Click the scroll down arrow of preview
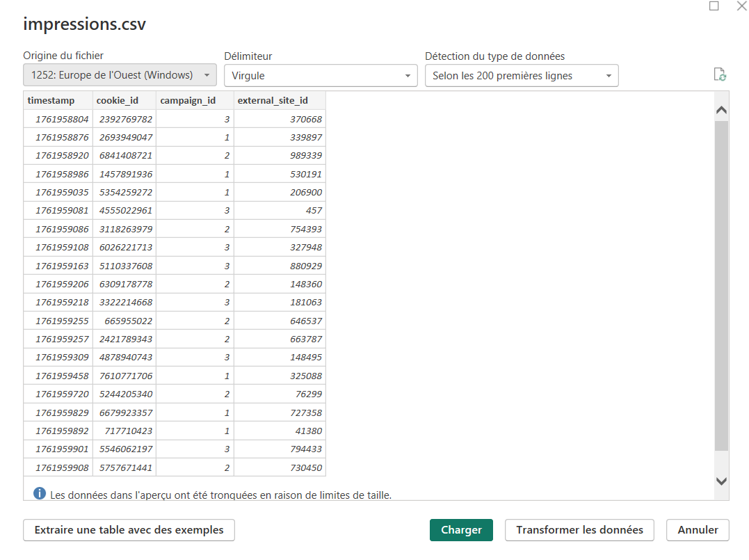749x560 pixels. 721,481
